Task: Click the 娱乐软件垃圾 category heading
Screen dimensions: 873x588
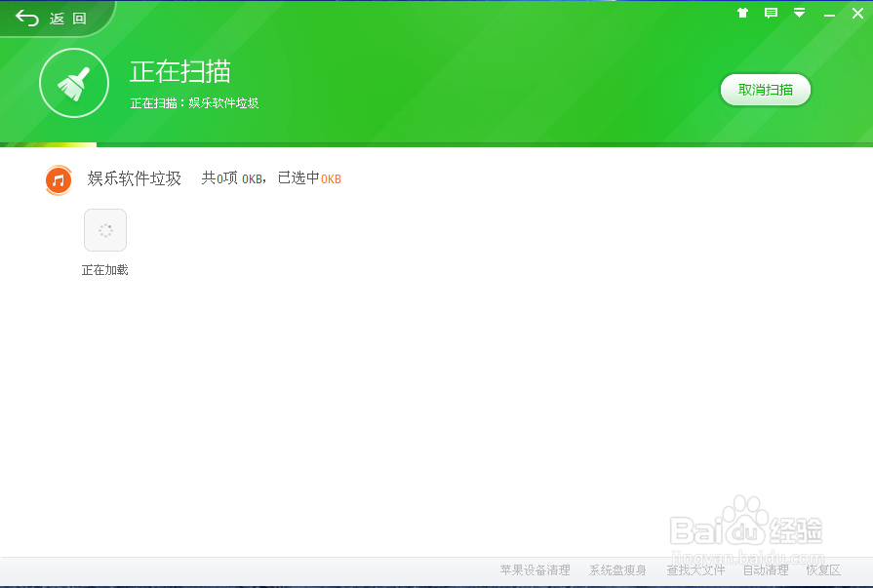Action: pyautogui.click(x=135, y=178)
